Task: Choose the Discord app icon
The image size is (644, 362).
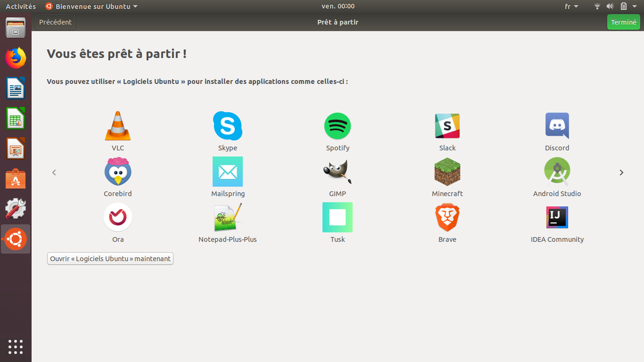Action: point(557,126)
